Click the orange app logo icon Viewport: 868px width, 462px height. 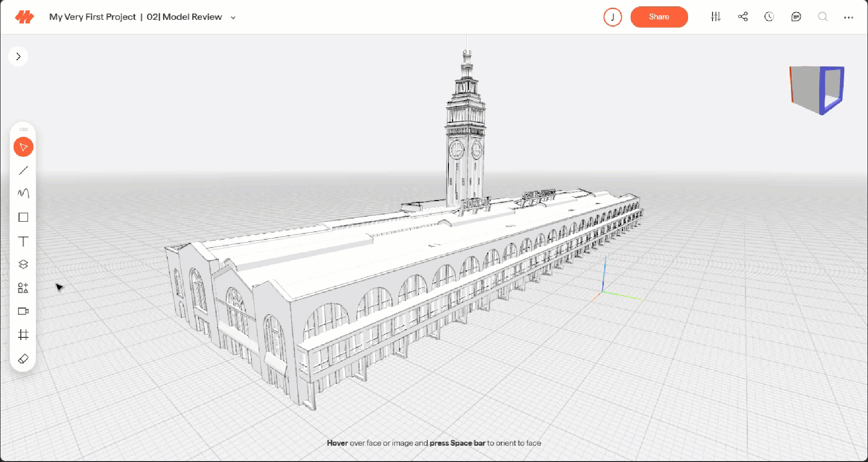click(24, 17)
